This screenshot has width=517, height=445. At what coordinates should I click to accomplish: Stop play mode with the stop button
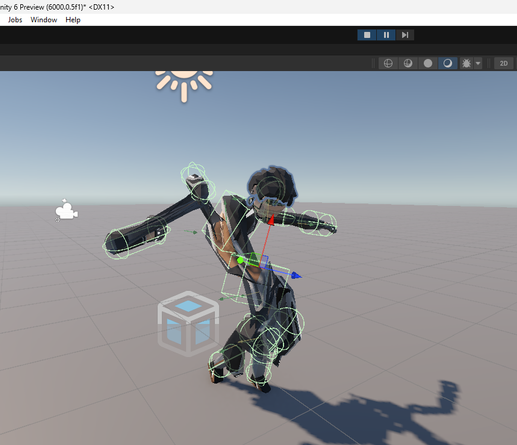pos(367,35)
